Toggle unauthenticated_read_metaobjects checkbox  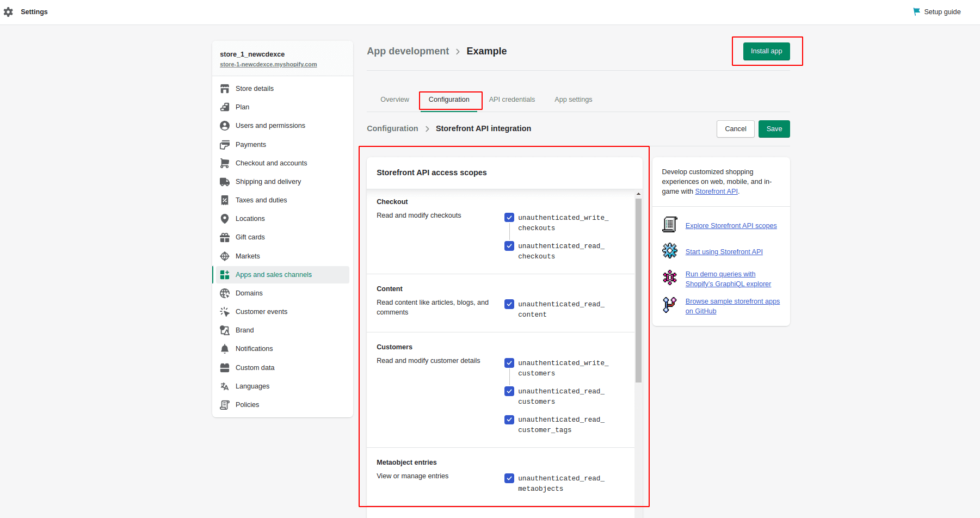coord(509,478)
